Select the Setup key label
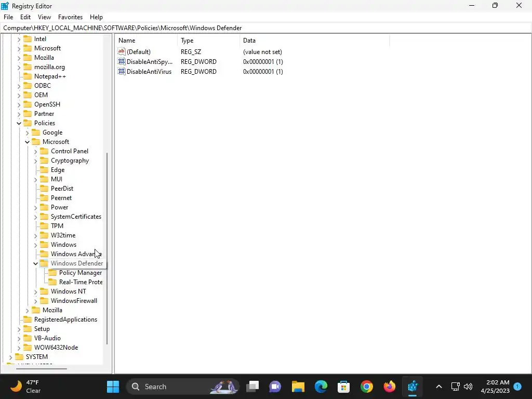This screenshot has width=532, height=399. 42,329
